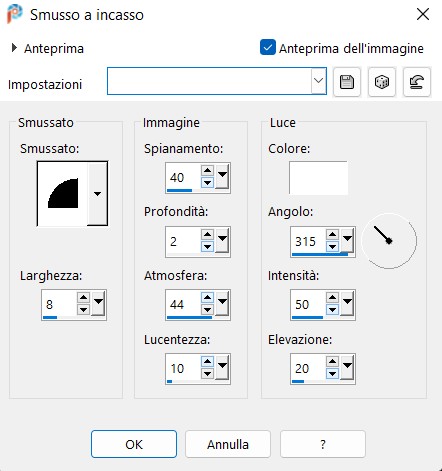Click OK to apply the bevel
This screenshot has height=471, width=442.
[x=134, y=444]
